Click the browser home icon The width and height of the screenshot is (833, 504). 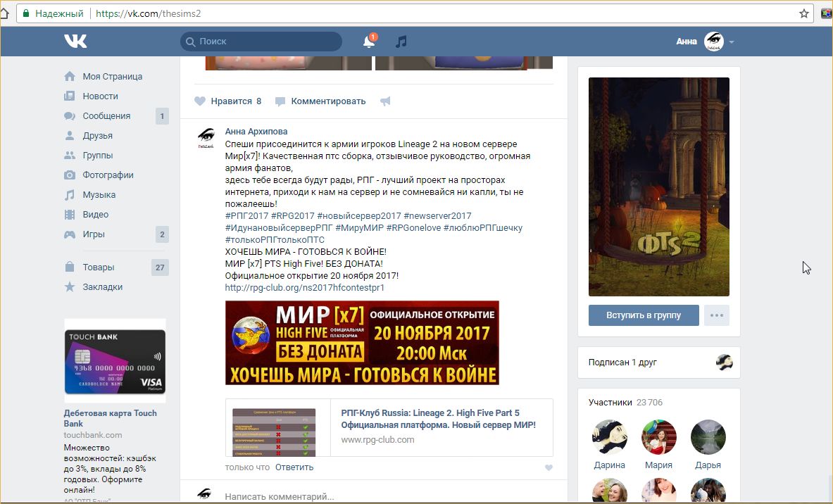pyautogui.click(x=4, y=13)
